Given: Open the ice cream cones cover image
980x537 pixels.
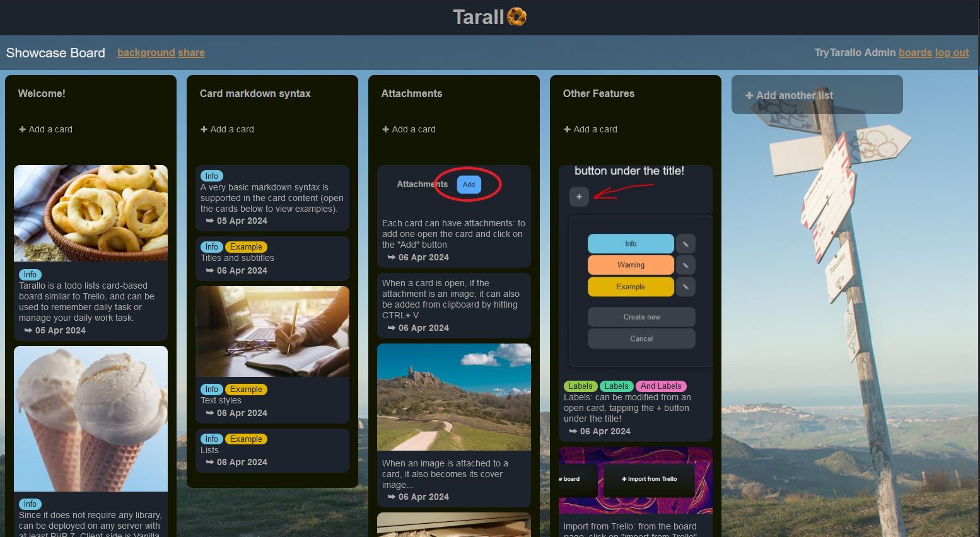Looking at the screenshot, I should (x=91, y=419).
